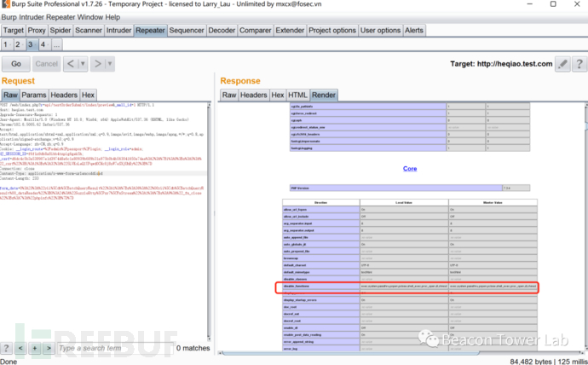Screen dimensions: 588x365
Task: Select Repeater request tab 3
Action: click(x=32, y=44)
